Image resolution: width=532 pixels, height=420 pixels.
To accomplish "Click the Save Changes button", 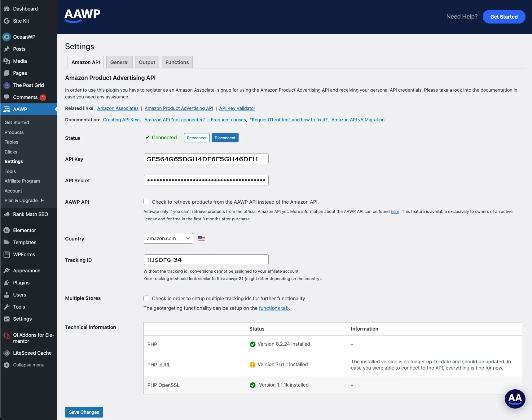I will (x=84, y=412).
